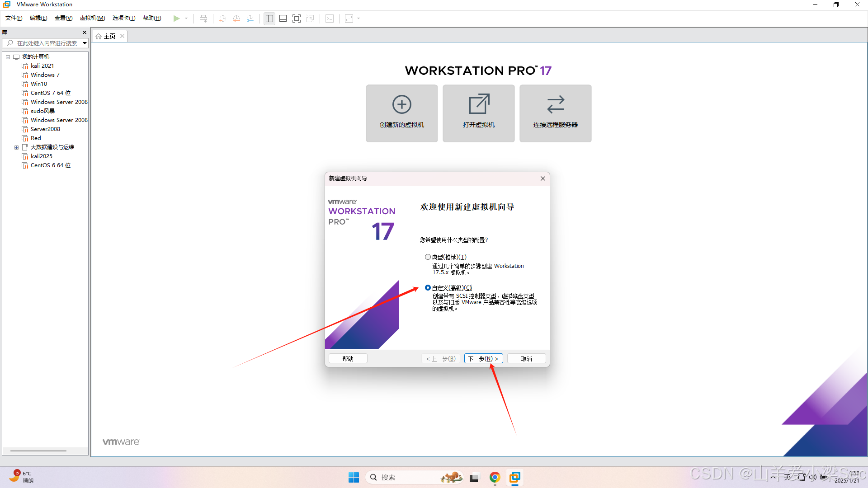The image size is (868, 488).
Task: Enter full screen mode icon
Action: (297, 19)
